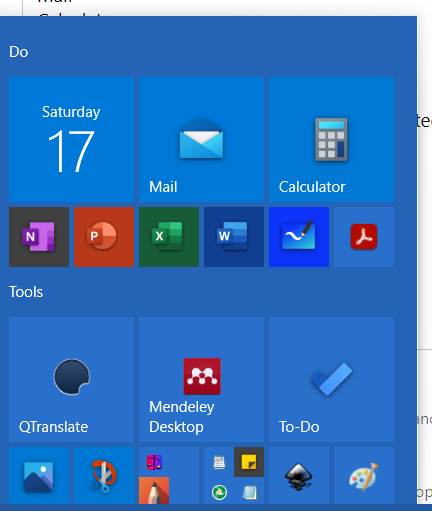Launch Adobe Acrobat Reader tile
Image resolution: width=432 pixels, height=511 pixels.
364,237
